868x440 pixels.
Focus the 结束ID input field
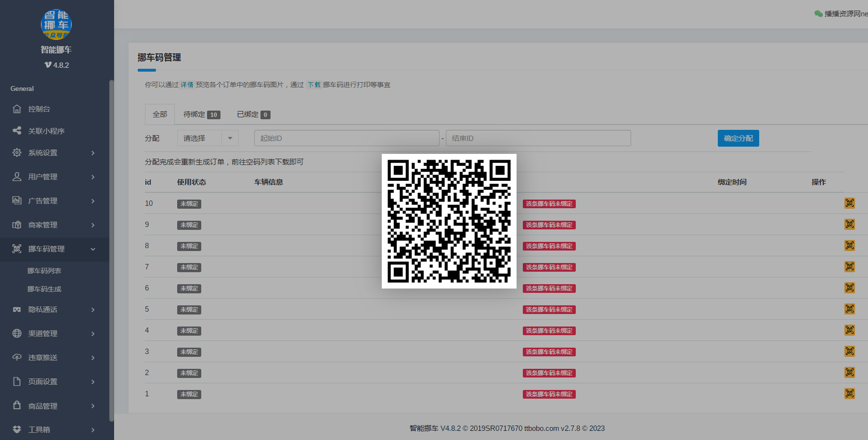(538, 138)
